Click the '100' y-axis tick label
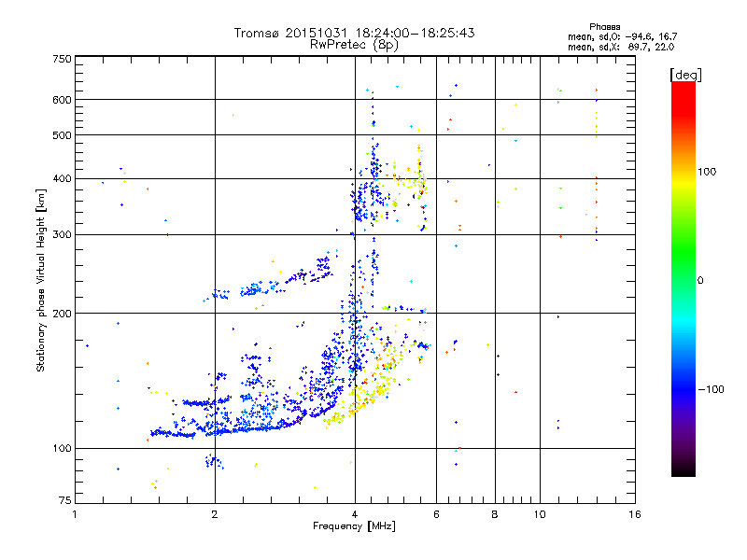 (x=62, y=449)
